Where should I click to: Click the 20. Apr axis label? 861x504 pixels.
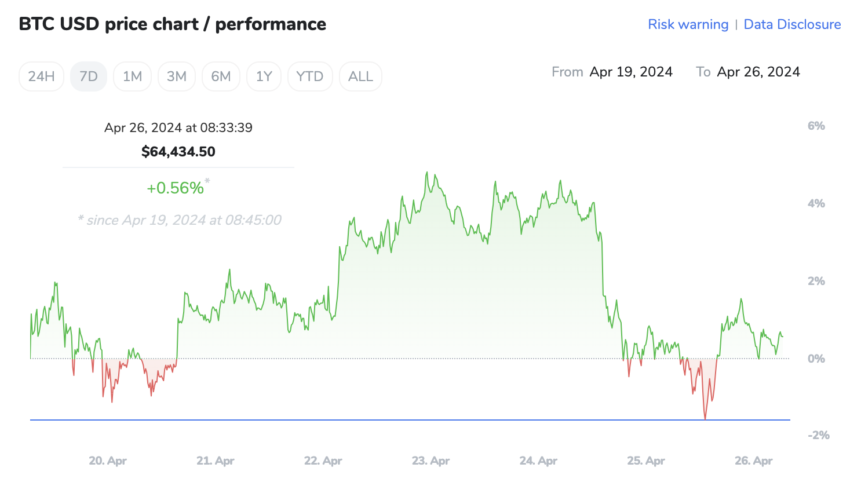pos(107,461)
